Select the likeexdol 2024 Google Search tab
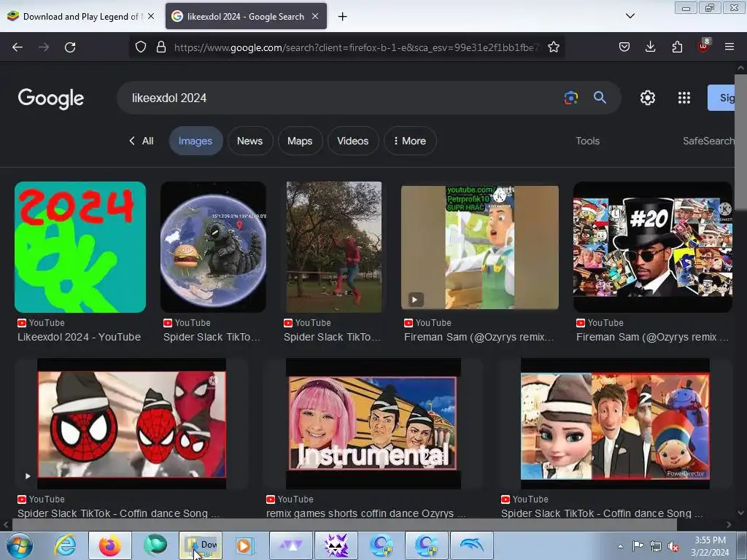The height and width of the screenshot is (560, 747). tap(246, 16)
